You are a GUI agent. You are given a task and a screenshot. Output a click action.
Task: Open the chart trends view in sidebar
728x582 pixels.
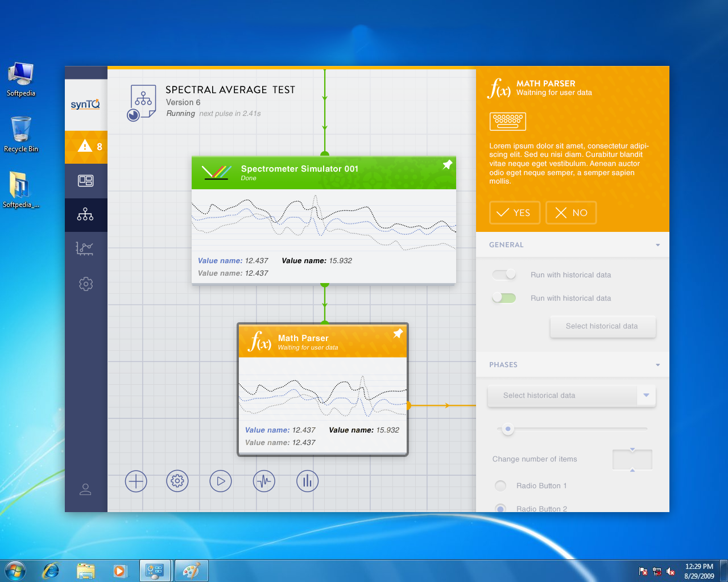(85, 249)
